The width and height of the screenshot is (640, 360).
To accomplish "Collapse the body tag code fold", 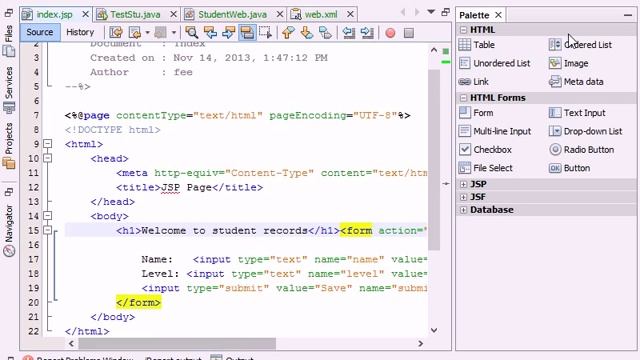I will (48, 216).
